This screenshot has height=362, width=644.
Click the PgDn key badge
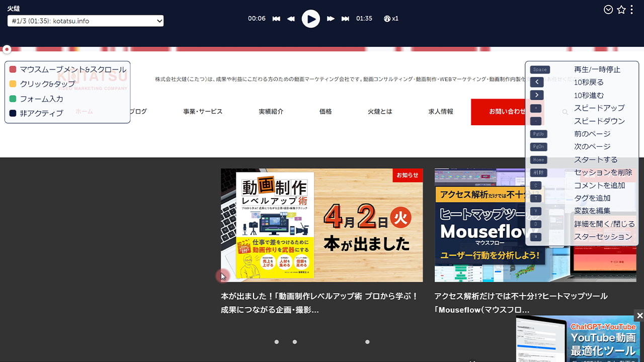coord(538,147)
